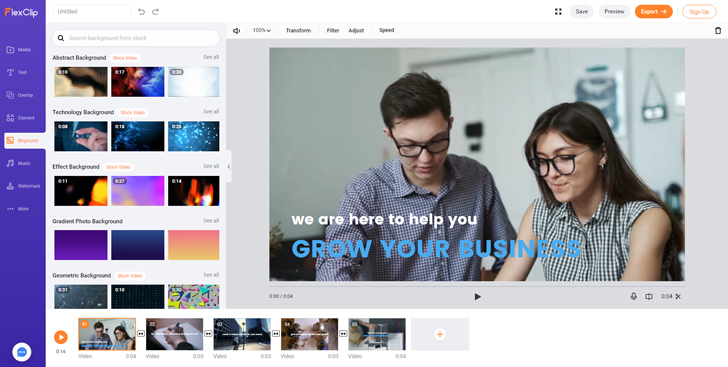Open the chat support bubble

tap(22, 352)
